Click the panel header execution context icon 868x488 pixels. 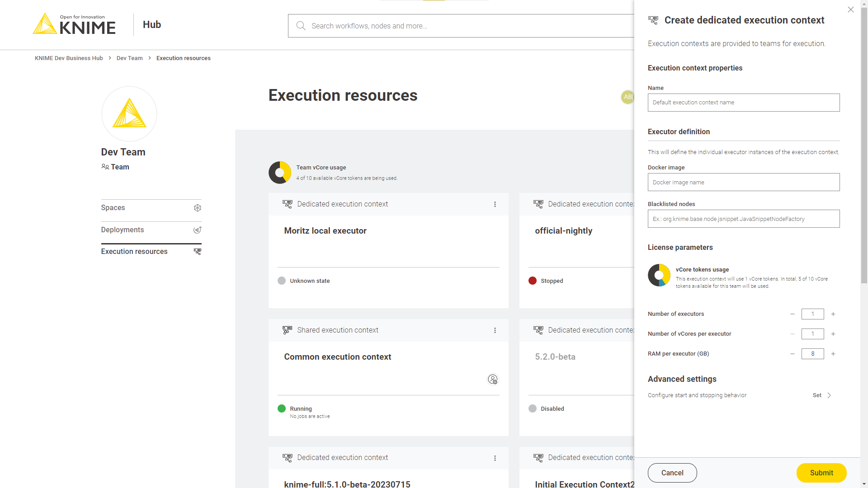pos(653,20)
